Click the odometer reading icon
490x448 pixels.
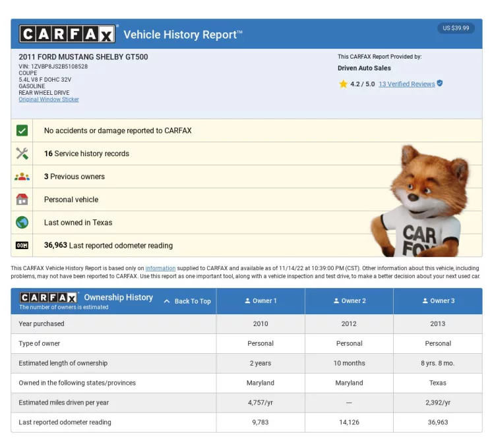22,245
